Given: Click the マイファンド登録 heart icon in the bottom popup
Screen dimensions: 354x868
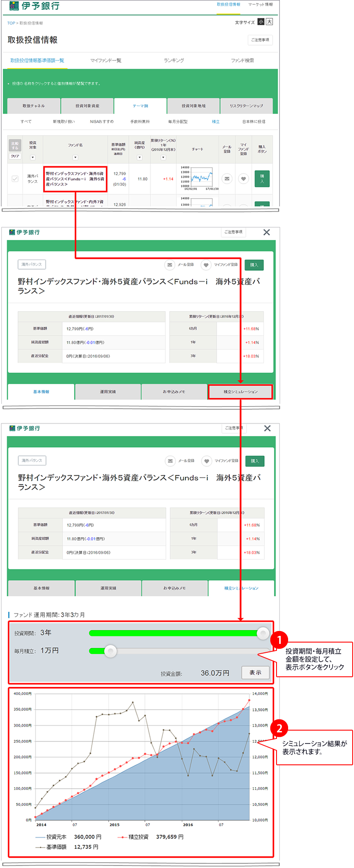Looking at the screenshot, I should 206,461.
